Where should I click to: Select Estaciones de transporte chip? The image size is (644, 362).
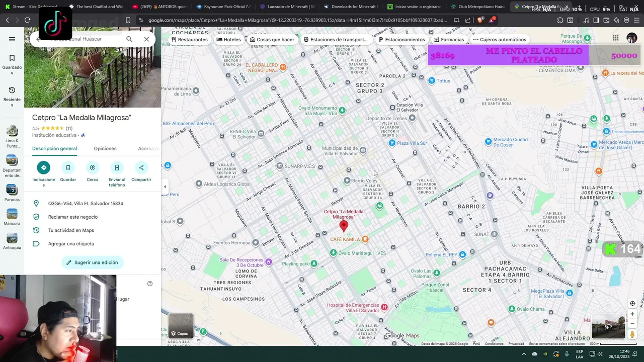tap(336, 40)
